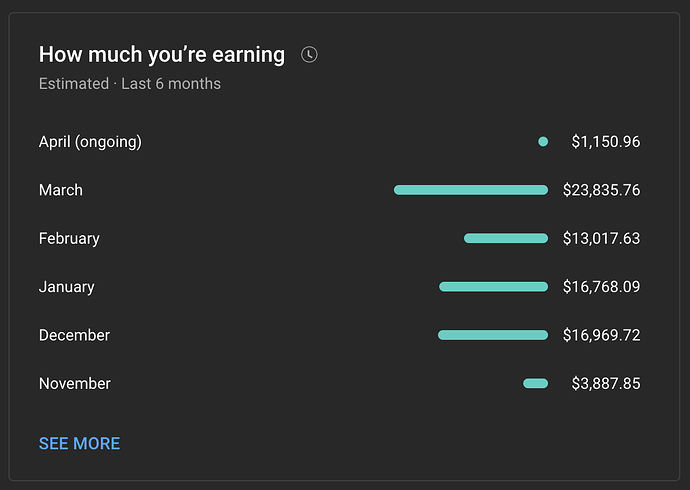The height and width of the screenshot is (490, 690).
Task: Select the small November earnings bar
Action: (536, 384)
